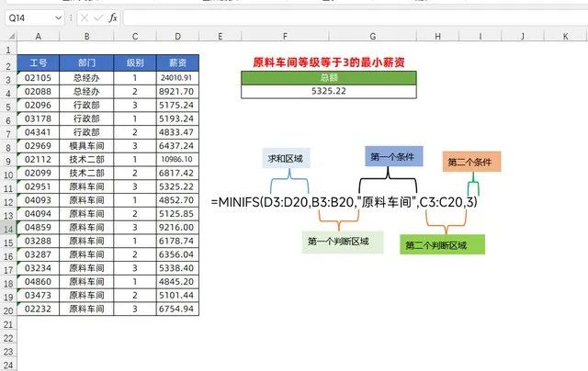Click the 工号 header cell

(39, 62)
